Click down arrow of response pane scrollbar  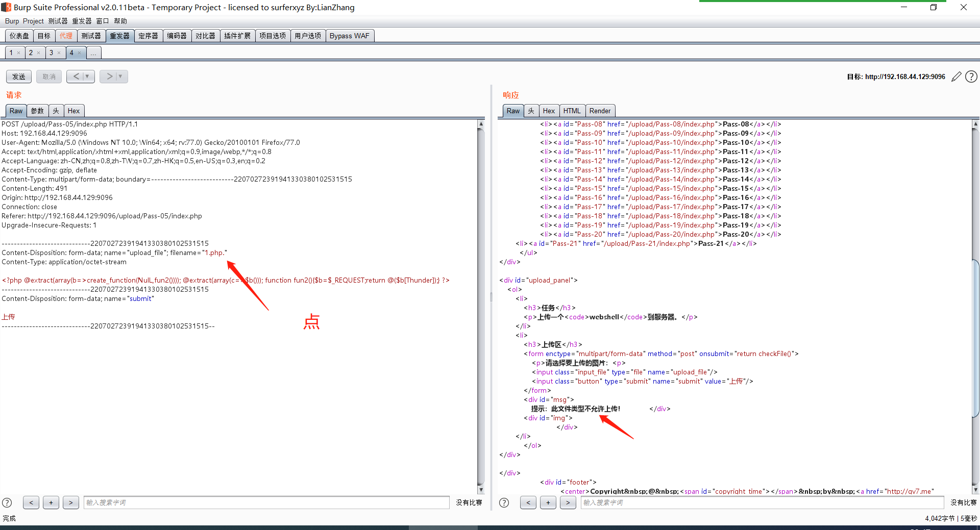click(x=975, y=490)
